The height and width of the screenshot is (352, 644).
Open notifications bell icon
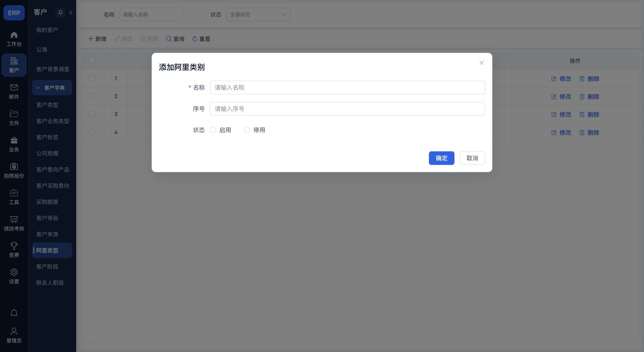pyautogui.click(x=14, y=313)
